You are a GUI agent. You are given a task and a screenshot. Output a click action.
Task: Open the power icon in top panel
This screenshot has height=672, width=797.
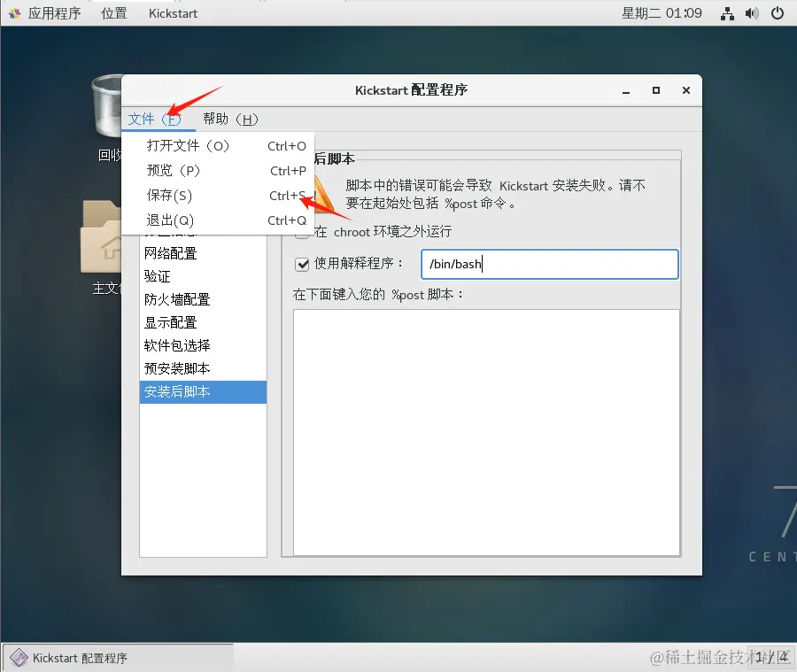tap(778, 13)
